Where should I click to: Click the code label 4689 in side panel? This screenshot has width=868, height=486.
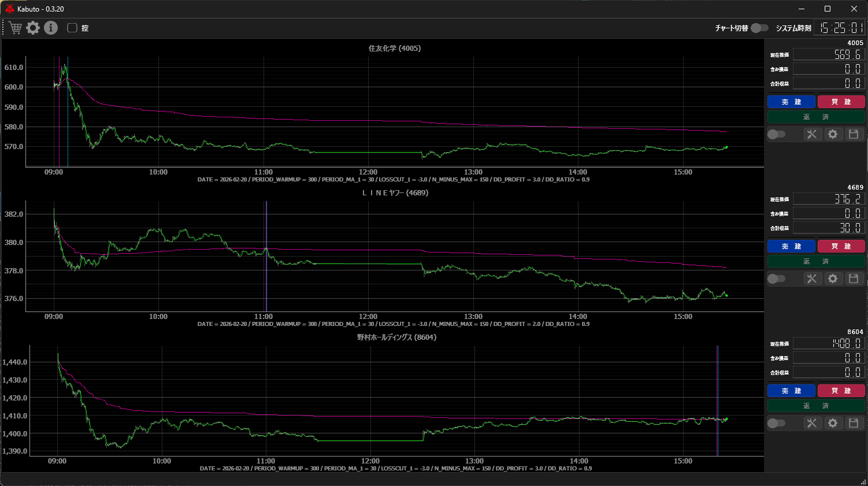[x=855, y=187]
